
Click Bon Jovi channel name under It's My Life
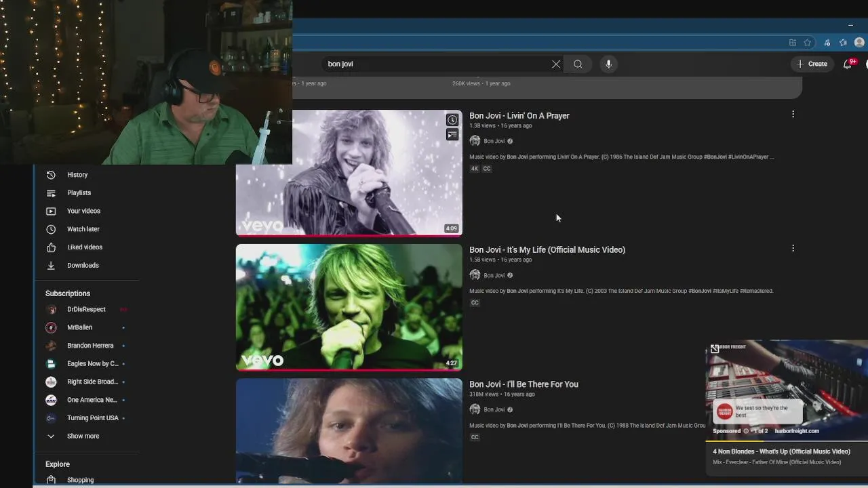coord(494,275)
